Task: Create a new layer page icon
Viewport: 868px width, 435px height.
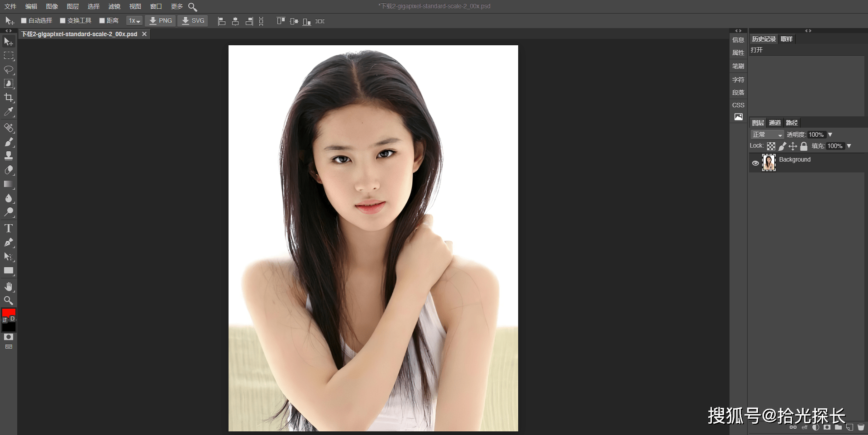Action: point(849,427)
